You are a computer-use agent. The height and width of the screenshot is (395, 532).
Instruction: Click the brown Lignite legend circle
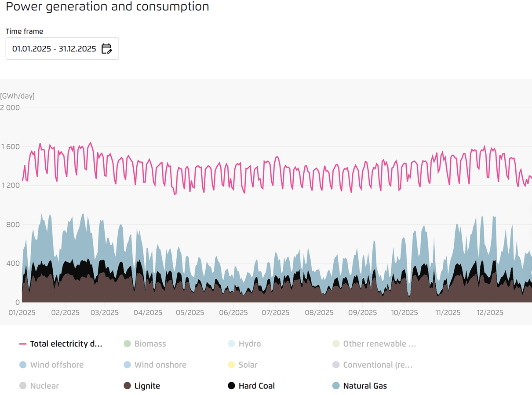[127, 386]
